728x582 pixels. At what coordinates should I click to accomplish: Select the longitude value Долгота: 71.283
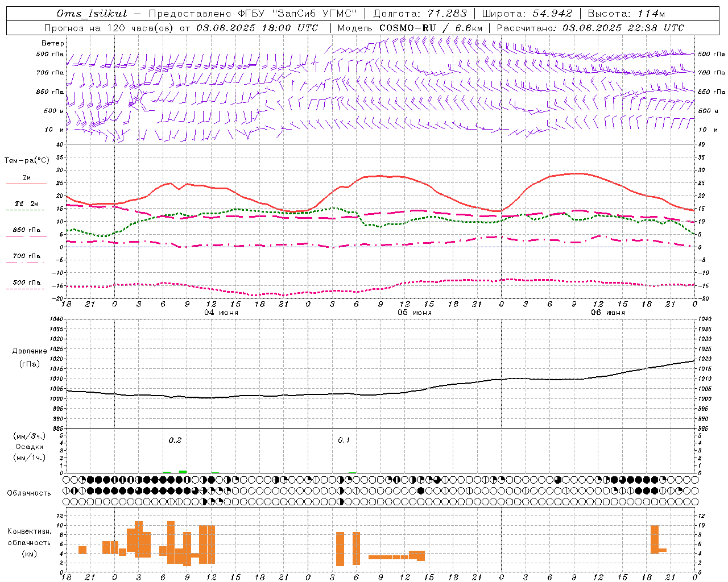click(x=420, y=14)
